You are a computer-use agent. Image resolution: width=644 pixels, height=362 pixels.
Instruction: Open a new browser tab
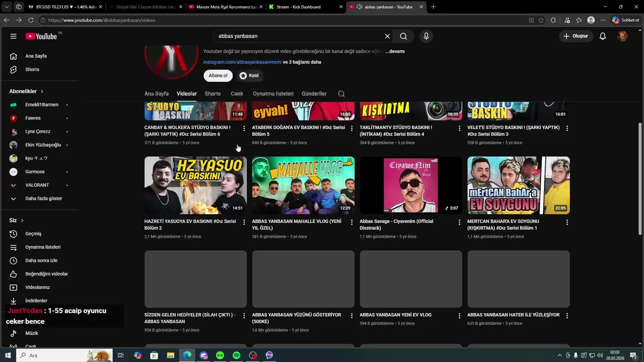pos(433,7)
